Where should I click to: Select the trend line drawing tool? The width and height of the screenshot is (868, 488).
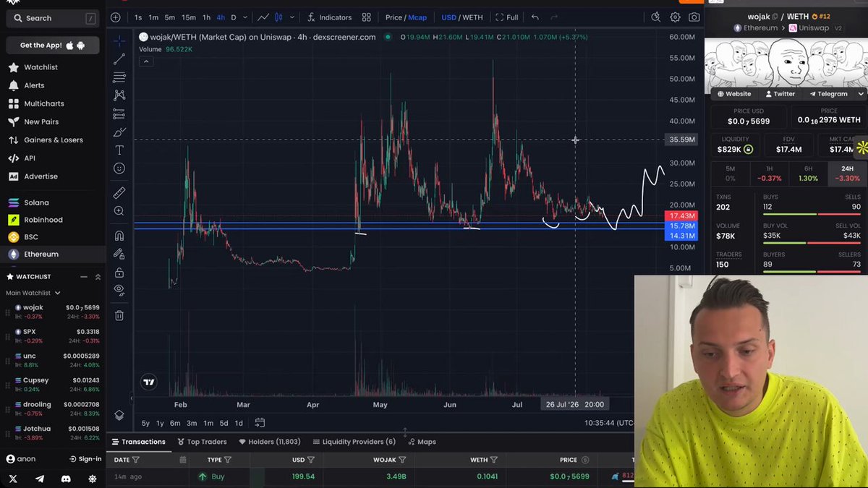pos(119,59)
